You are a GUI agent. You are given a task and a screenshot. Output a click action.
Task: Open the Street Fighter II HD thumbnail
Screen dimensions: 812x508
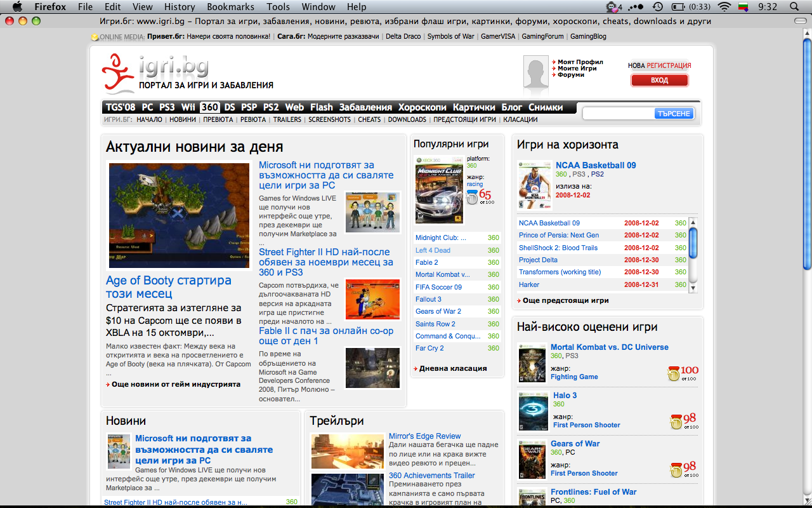373,299
